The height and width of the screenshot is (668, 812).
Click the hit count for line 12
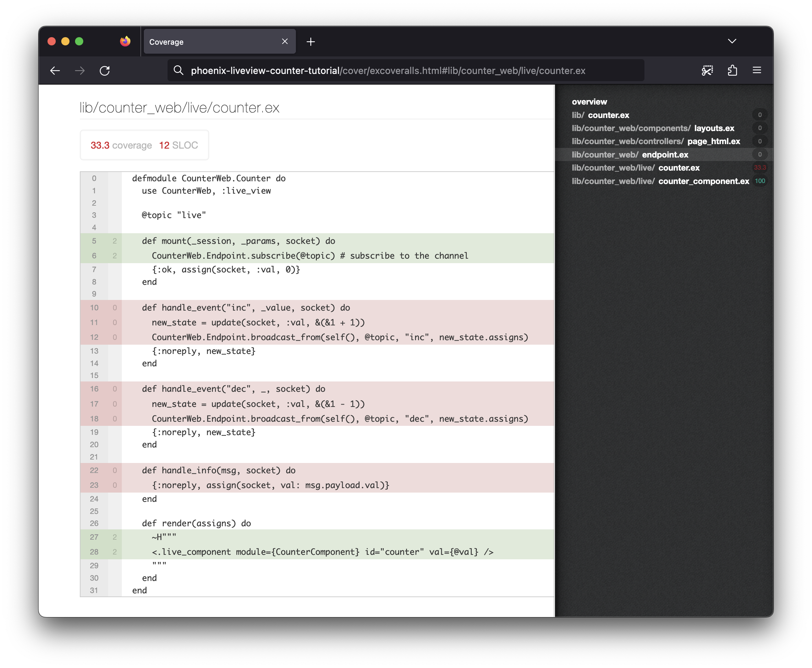tap(115, 337)
